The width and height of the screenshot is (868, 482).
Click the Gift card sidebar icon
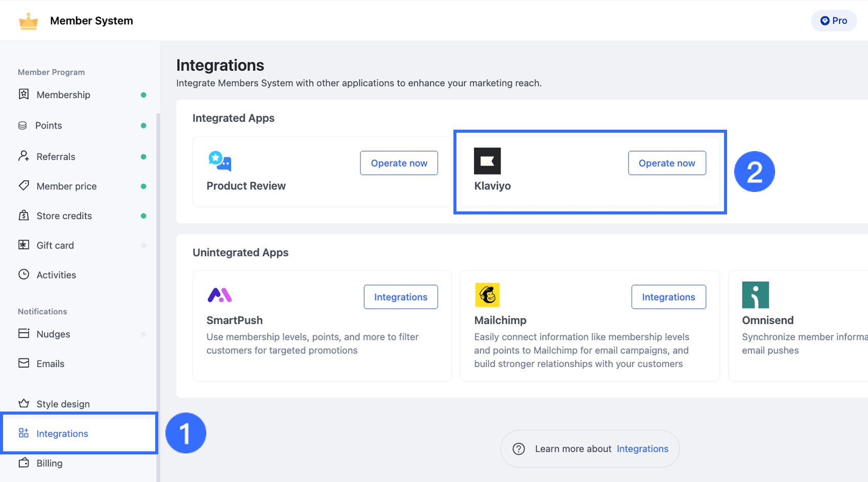click(23, 245)
